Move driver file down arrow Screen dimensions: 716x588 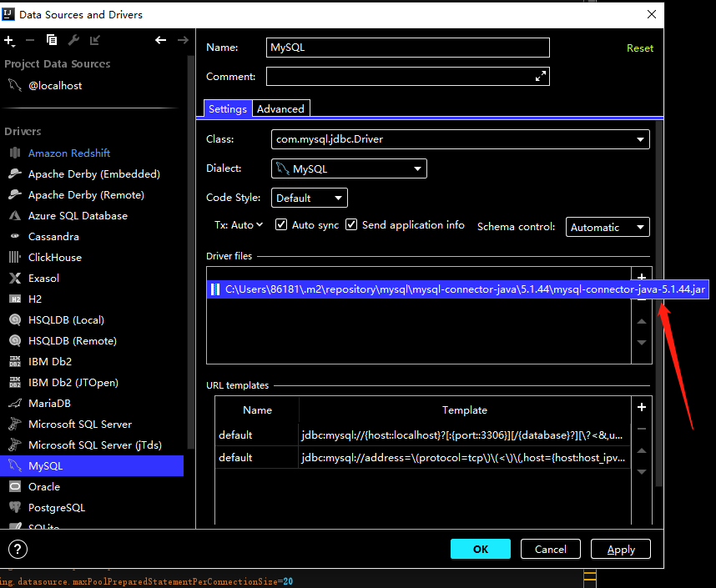click(x=642, y=343)
